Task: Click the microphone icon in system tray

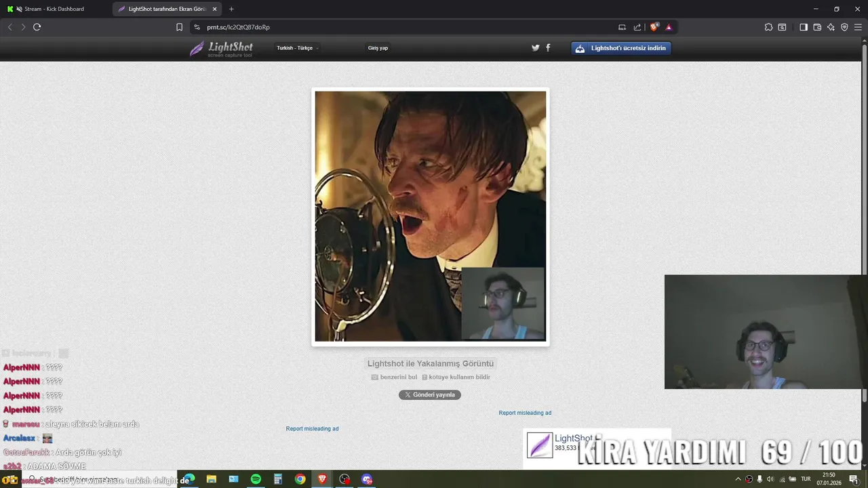Action: (759, 479)
